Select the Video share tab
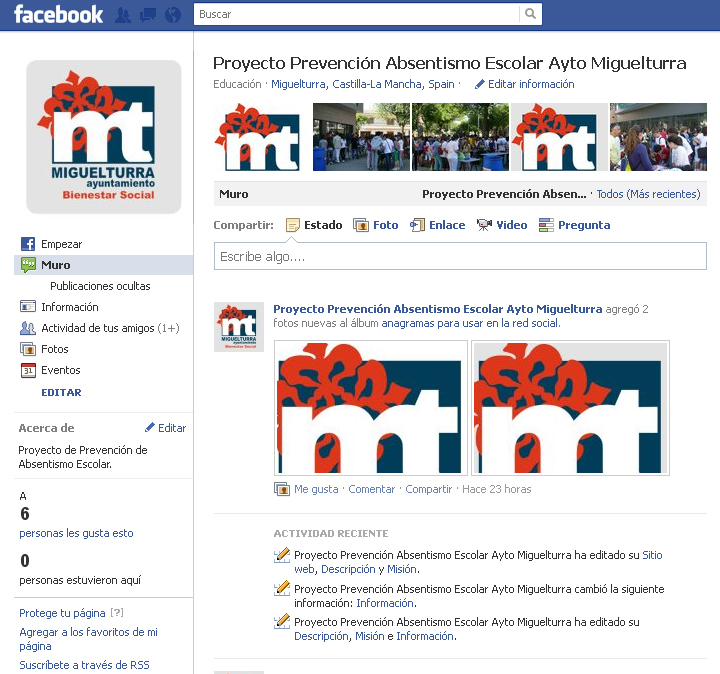The height and width of the screenshot is (674, 720). tap(502, 225)
